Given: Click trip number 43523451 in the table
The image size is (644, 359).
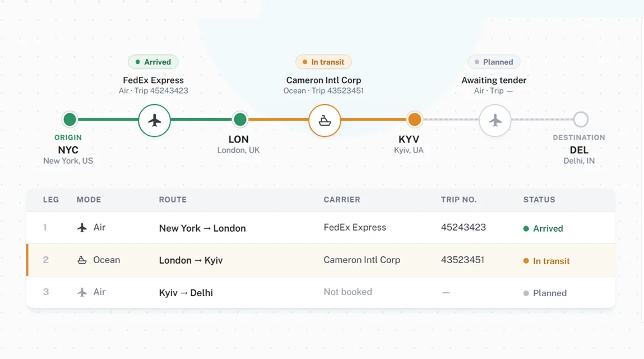Looking at the screenshot, I should click(x=462, y=260).
